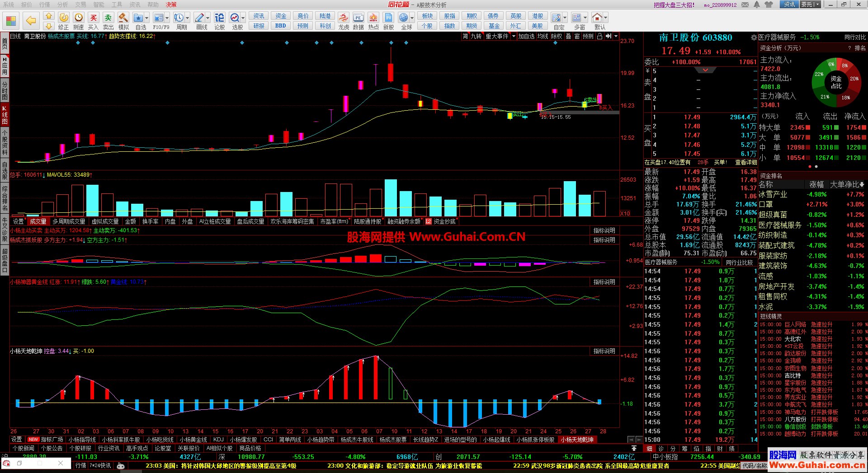Expand the 画线 dropdown arrow
Viewport: 868px width, 473px height.
[208, 18]
